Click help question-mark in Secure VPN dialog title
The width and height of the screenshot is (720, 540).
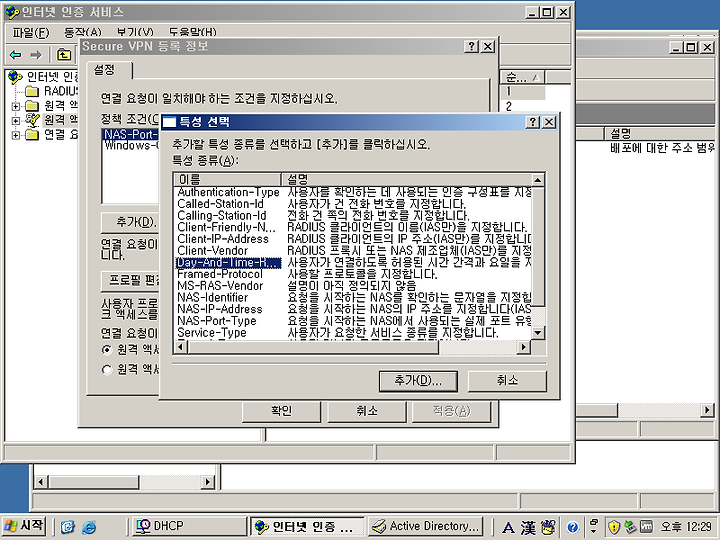pos(471,46)
